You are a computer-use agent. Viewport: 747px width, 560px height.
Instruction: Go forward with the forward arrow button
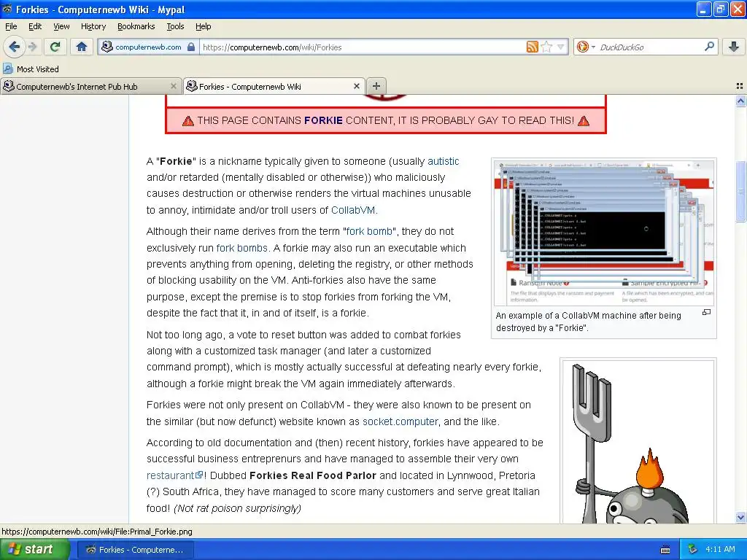[x=32, y=47]
